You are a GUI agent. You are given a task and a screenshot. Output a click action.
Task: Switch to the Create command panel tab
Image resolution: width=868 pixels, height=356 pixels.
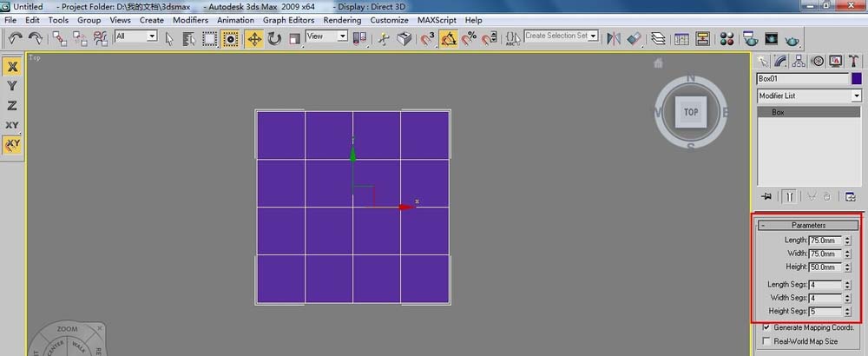point(763,61)
